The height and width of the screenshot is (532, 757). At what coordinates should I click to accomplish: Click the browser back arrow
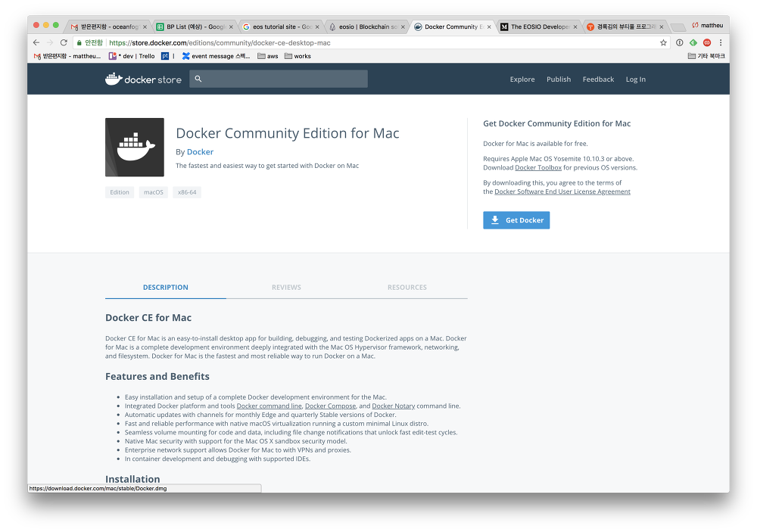[x=36, y=42]
